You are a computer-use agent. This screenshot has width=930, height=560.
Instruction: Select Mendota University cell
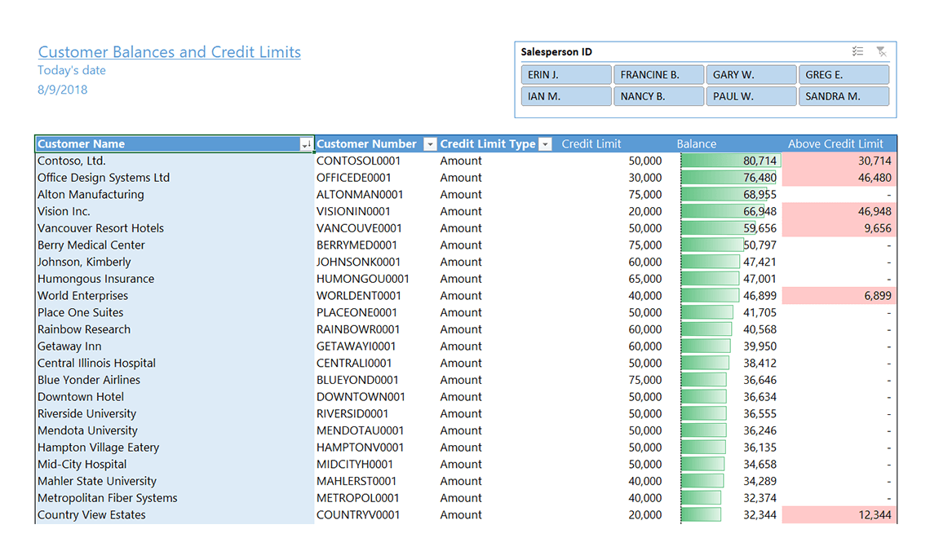coord(175,431)
